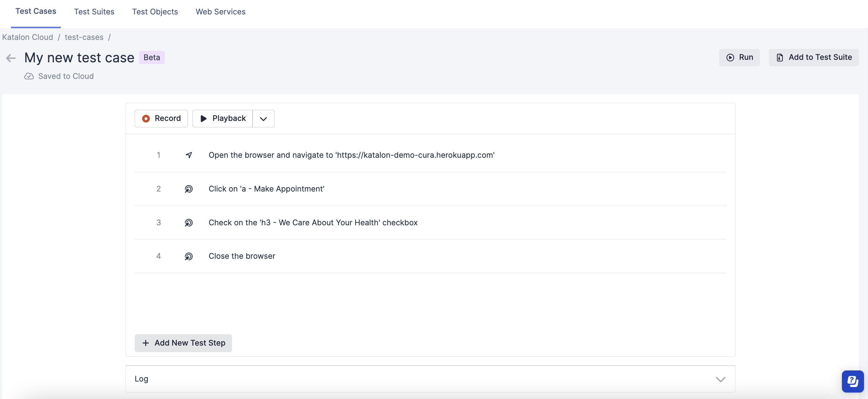
Task: Select step 'Check on the h3 - We Care' checkbox
Action: click(313, 223)
